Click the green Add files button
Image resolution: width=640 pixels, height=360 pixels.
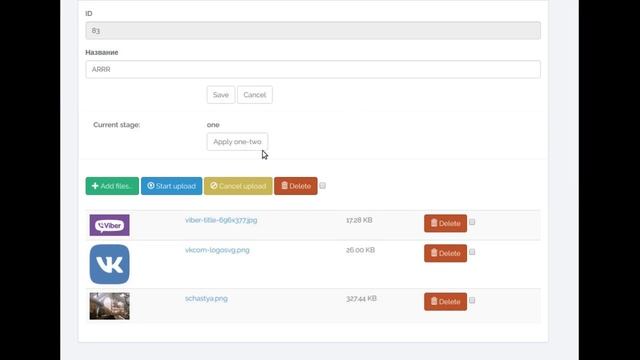112,186
